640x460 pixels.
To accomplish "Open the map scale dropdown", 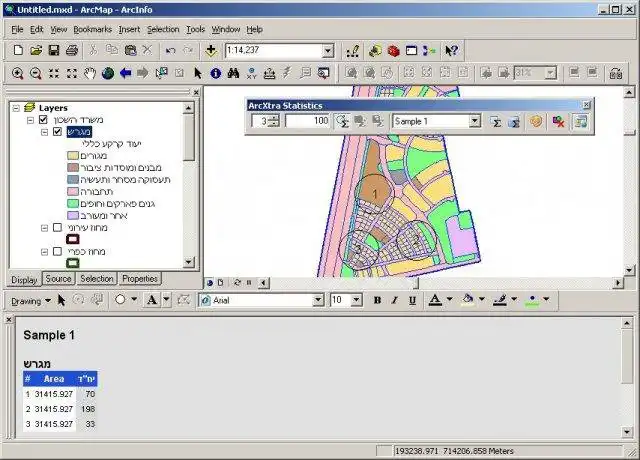I will point(328,51).
